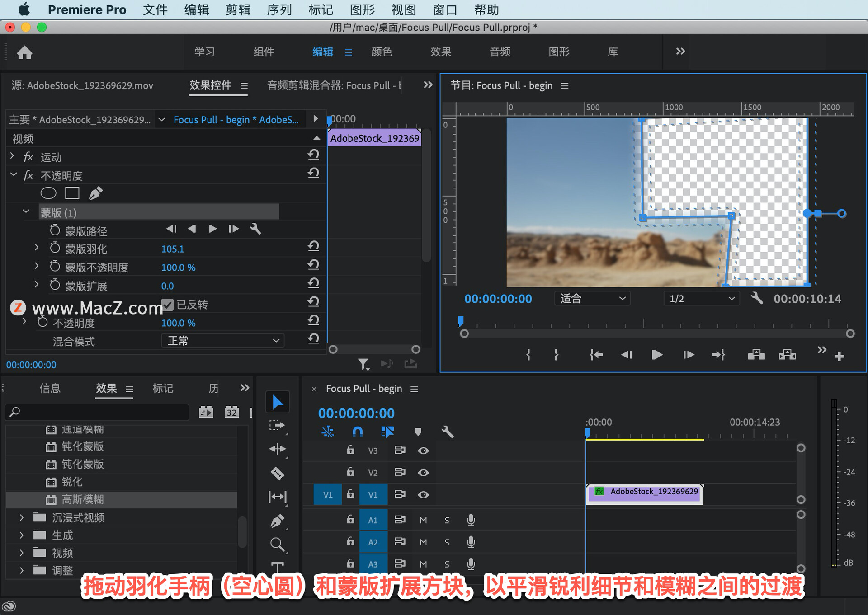Expand the 沉浸式视频 effects folder

click(21, 518)
